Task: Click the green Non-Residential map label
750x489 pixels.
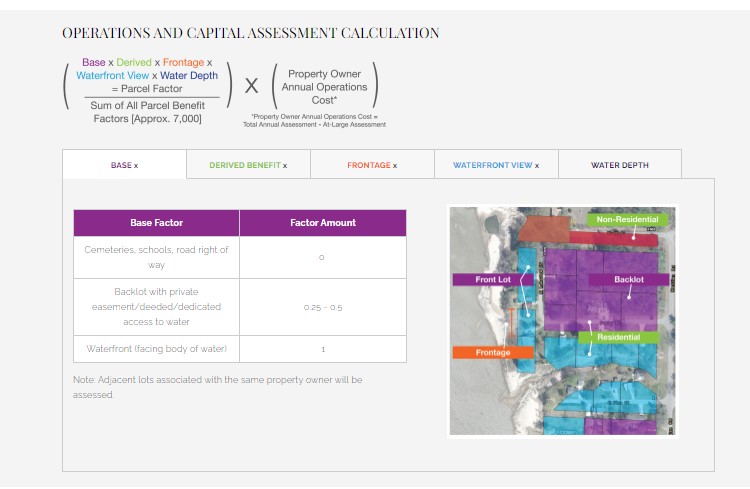Action: tap(627, 219)
